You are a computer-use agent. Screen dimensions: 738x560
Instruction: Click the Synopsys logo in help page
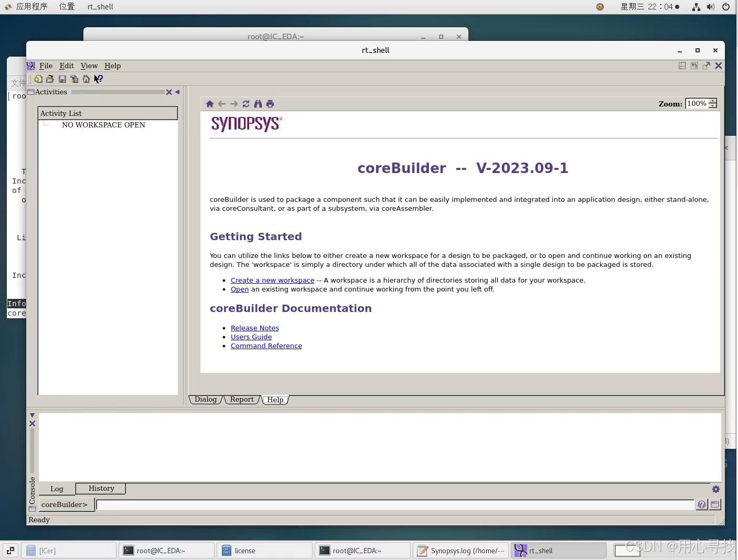[247, 124]
